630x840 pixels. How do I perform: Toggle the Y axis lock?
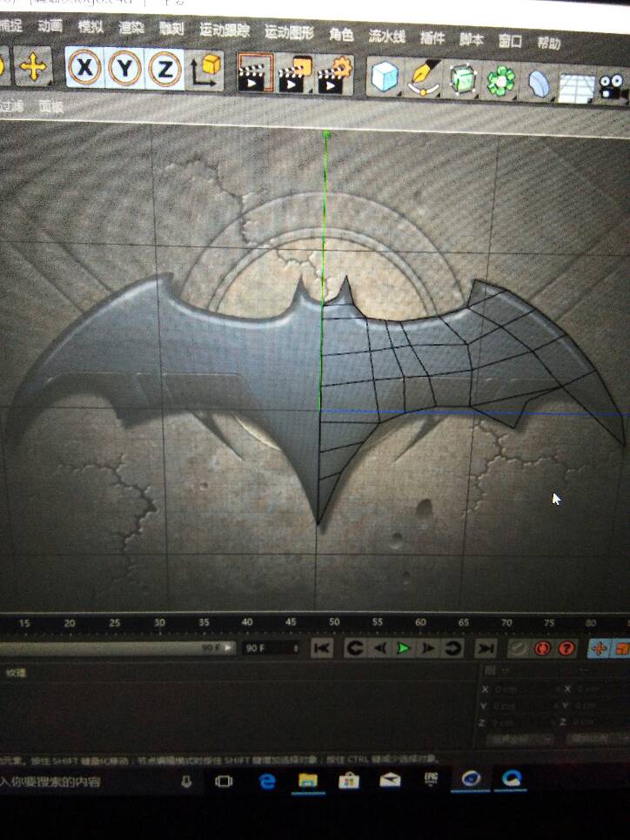pyautogui.click(x=124, y=69)
